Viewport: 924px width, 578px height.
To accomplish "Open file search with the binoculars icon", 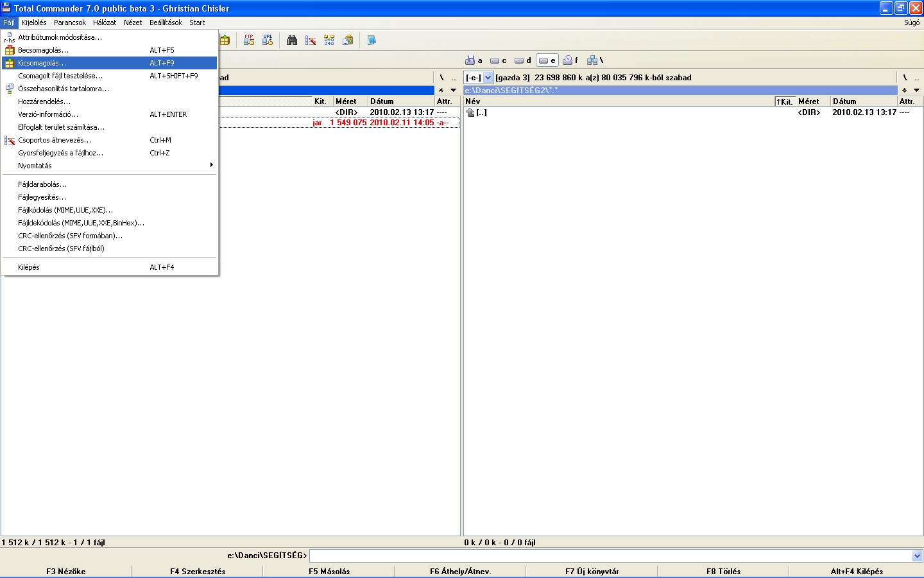I will pos(292,40).
